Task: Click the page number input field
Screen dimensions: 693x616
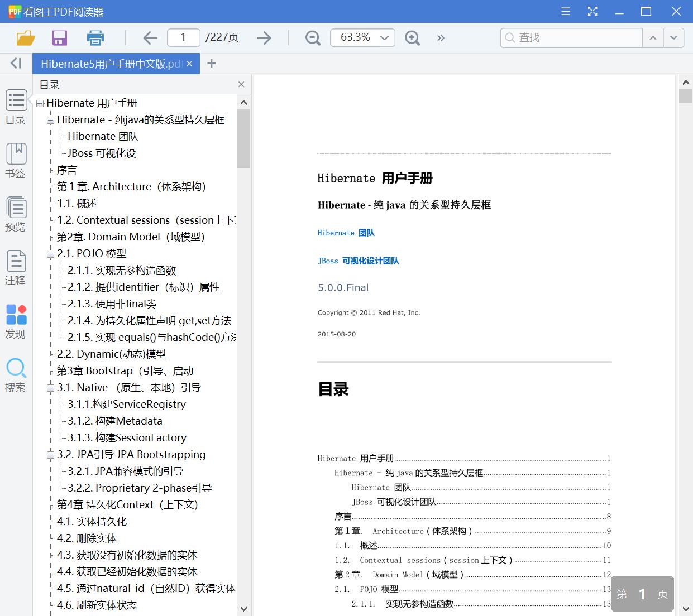Action: pos(184,38)
